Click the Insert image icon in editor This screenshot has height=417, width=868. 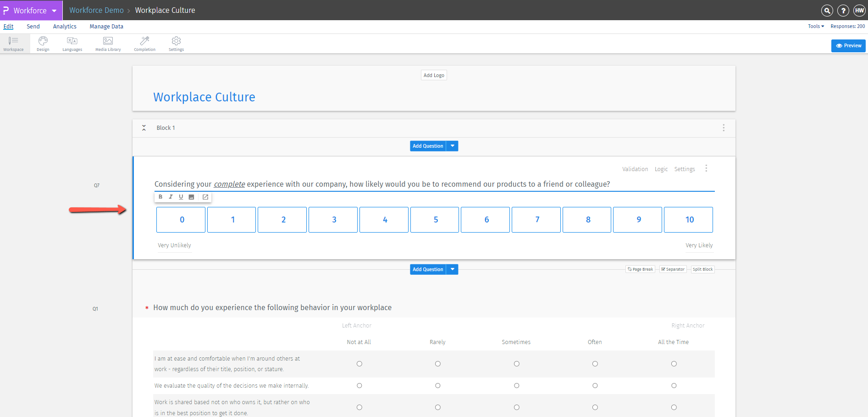pyautogui.click(x=191, y=197)
